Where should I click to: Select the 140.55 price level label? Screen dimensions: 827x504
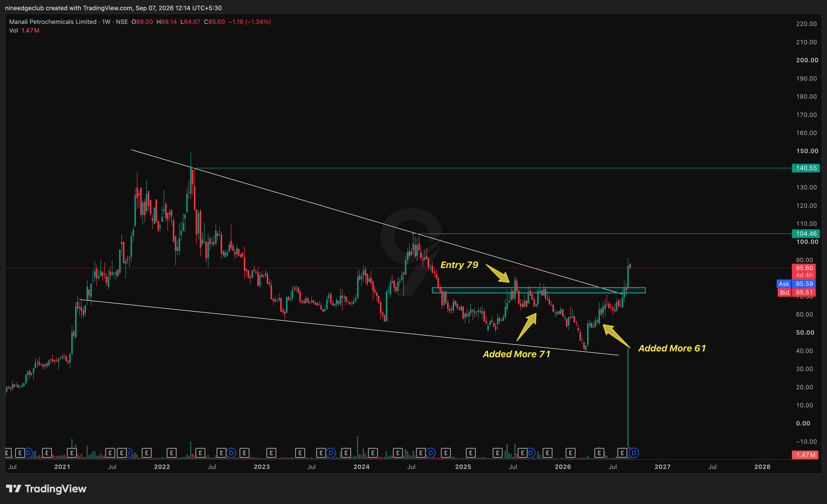806,168
